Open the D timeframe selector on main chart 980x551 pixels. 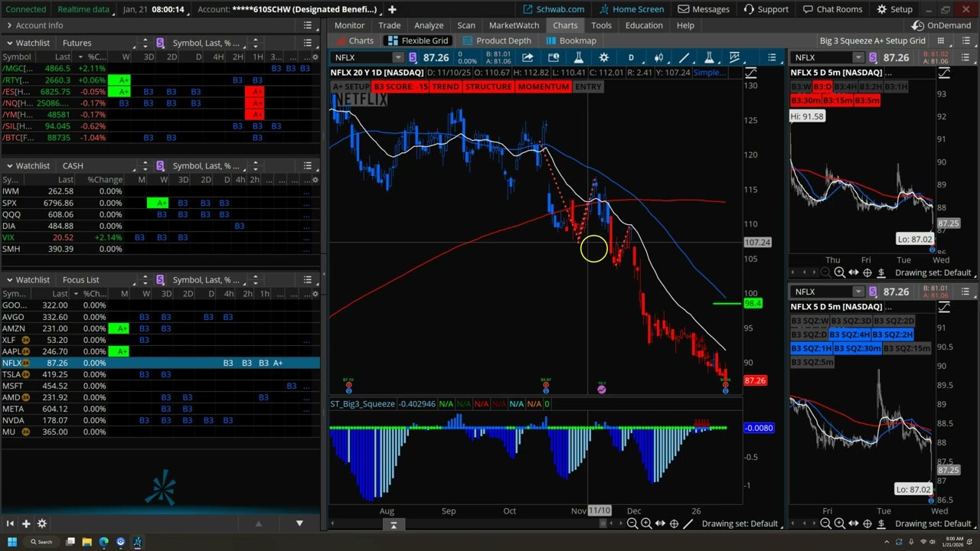point(631,57)
